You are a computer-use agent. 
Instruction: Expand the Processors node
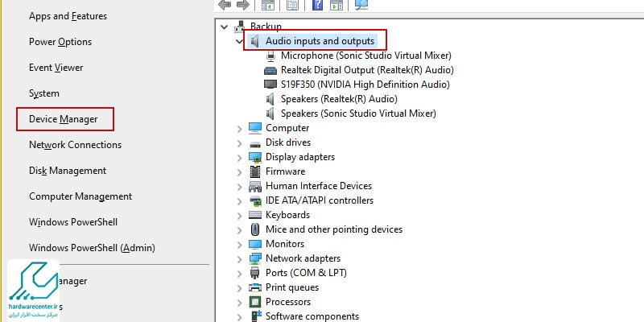(239, 303)
